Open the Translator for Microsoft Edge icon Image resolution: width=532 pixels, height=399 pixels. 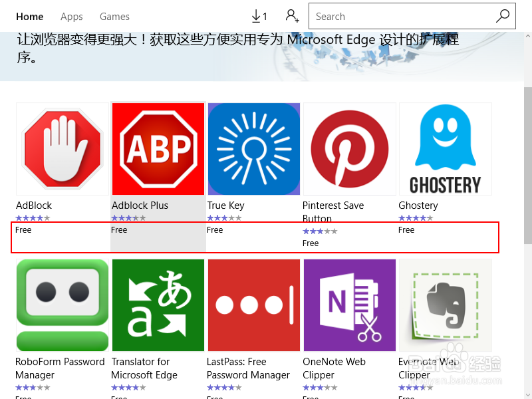click(158, 305)
